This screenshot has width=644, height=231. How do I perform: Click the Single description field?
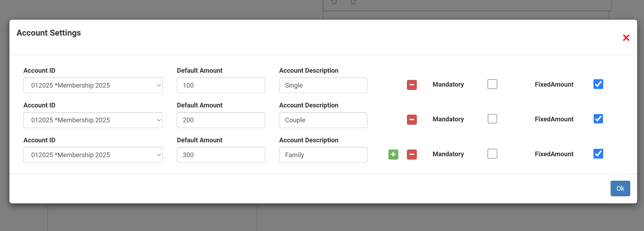323,85
